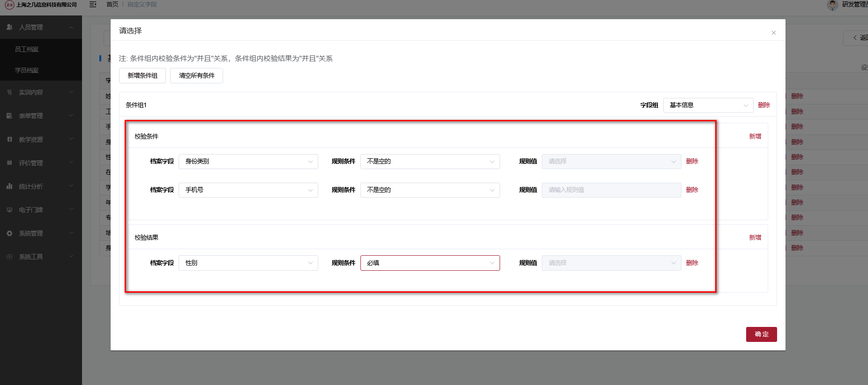Expand the 表单管理 menu

41,116
